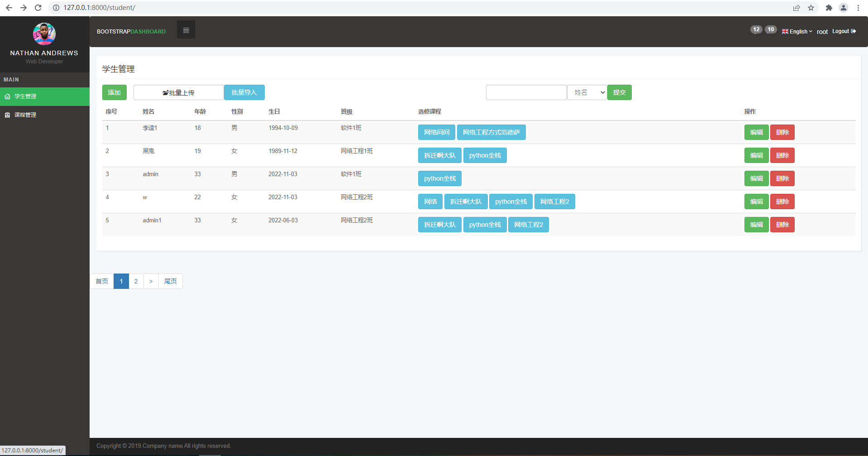The image size is (868, 456).
Task: Open 学生管理 in the sidebar
Action: [x=45, y=96]
